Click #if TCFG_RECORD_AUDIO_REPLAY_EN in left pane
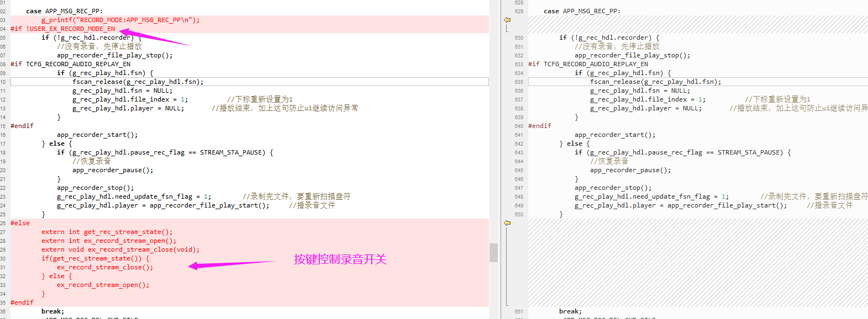 71,64
